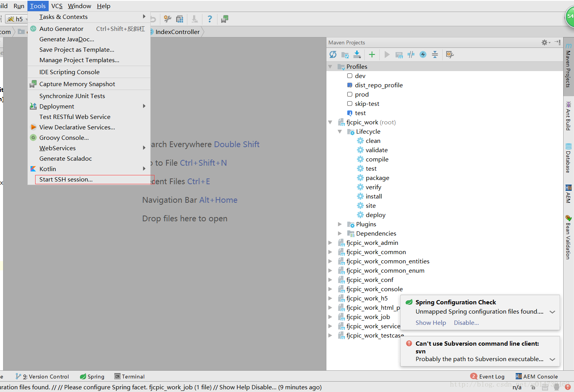574x392 pixels.
Task: Open the Help menu
Action: tap(104, 6)
